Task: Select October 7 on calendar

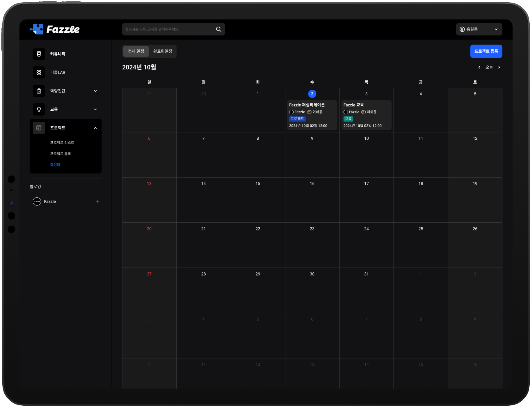Action: 204,138
